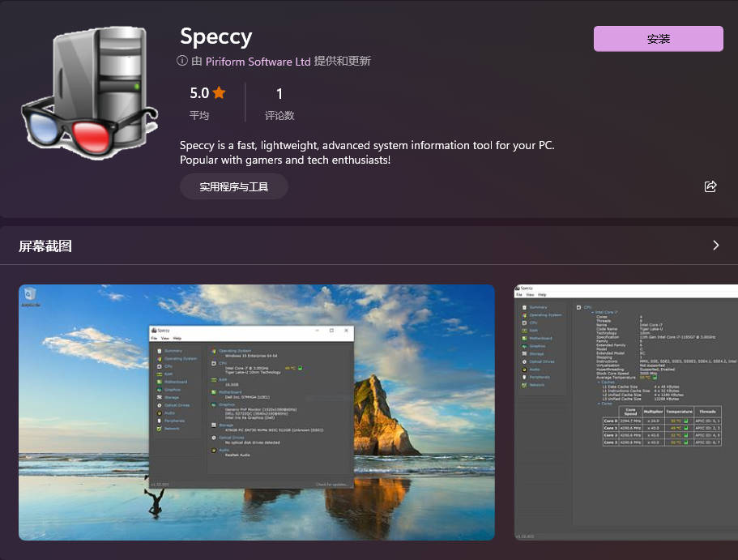Expand the 屏幕截图 section with the chevron arrow

tap(715, 245)
